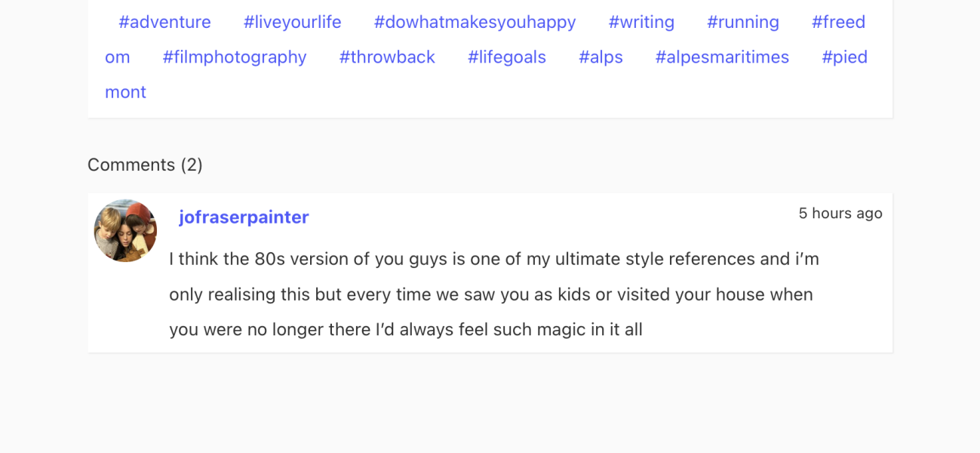Open the #dowhatmakesyouhappy tag
Image resolution: width=980 pixels, height=453 pixels.
(475, 23)
